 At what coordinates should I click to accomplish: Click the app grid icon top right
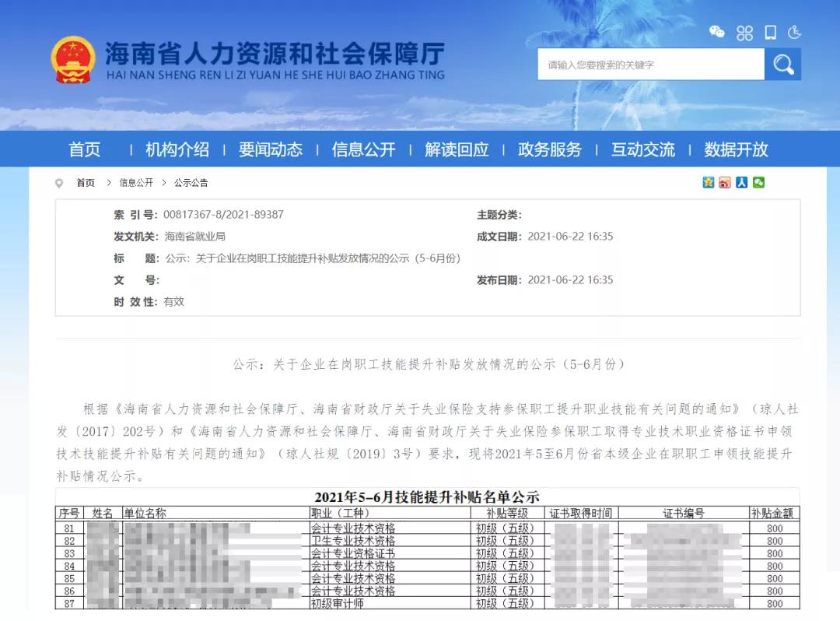point(745,33)
